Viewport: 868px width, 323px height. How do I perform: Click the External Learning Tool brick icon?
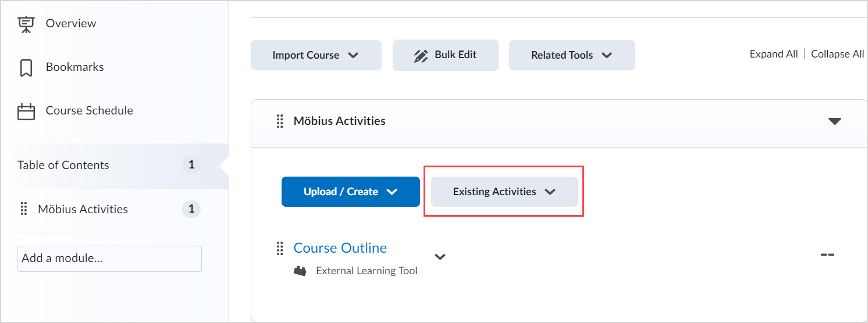point(300,271)
